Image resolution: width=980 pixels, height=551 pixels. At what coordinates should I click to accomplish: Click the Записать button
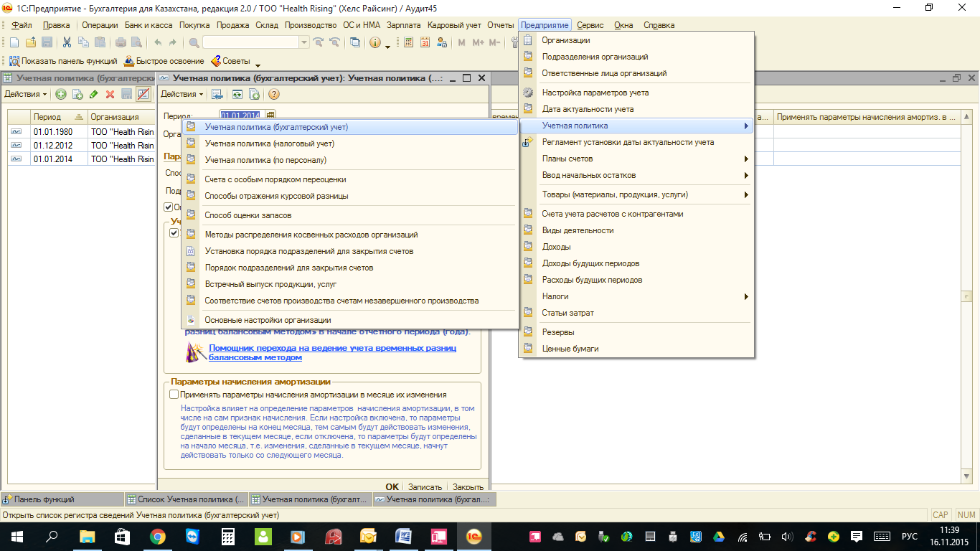tap(425, 487)
